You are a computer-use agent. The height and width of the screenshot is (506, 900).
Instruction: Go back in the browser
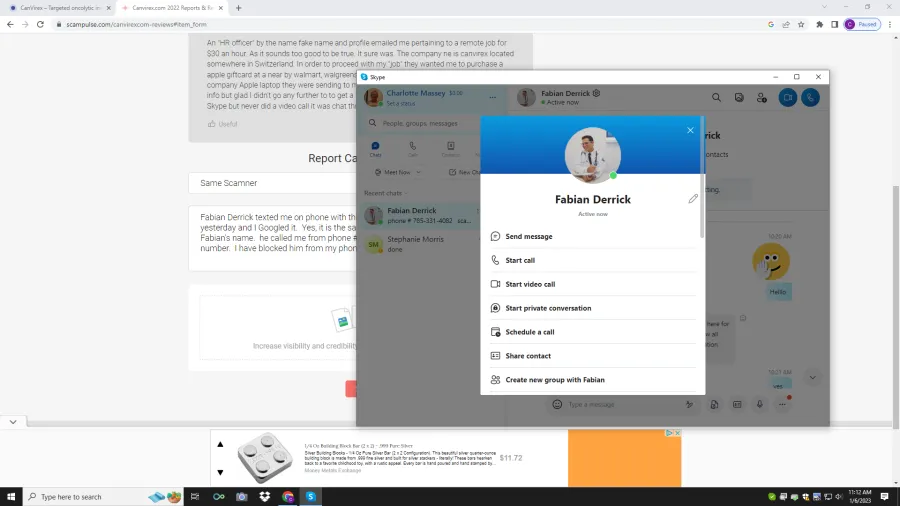(10, 24)
